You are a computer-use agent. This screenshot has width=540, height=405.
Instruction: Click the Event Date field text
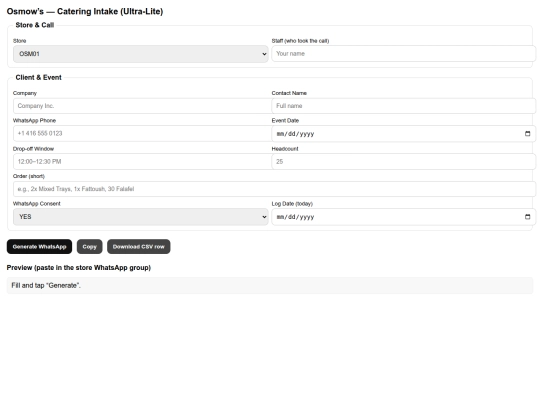coord(295,134)
